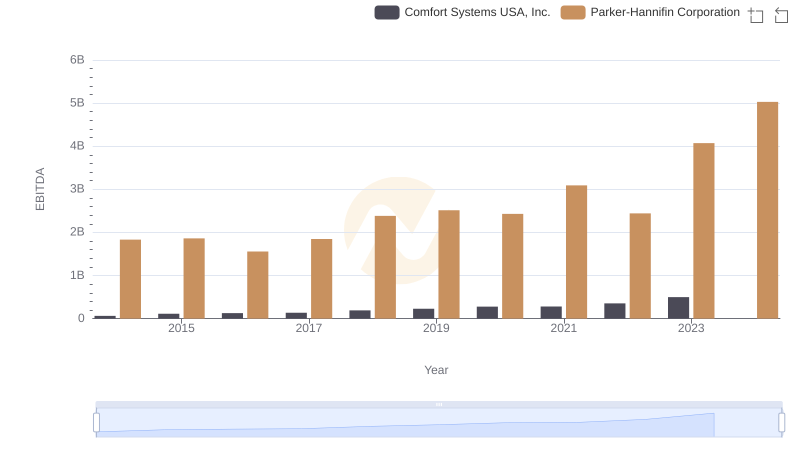The image size is (800, 461).
Task: Click the 2B y-axis label
Action: (x=77, y=232)
